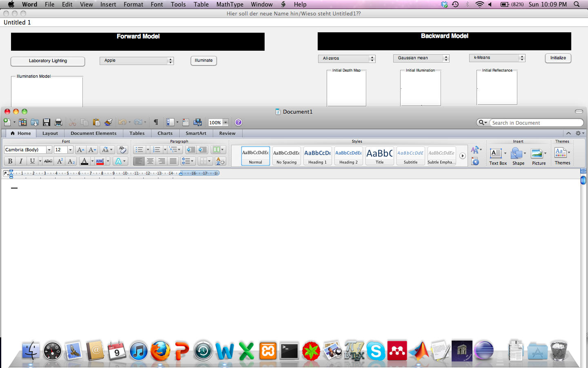Show paragraph marks with pilcrow icon

point(156,122)
